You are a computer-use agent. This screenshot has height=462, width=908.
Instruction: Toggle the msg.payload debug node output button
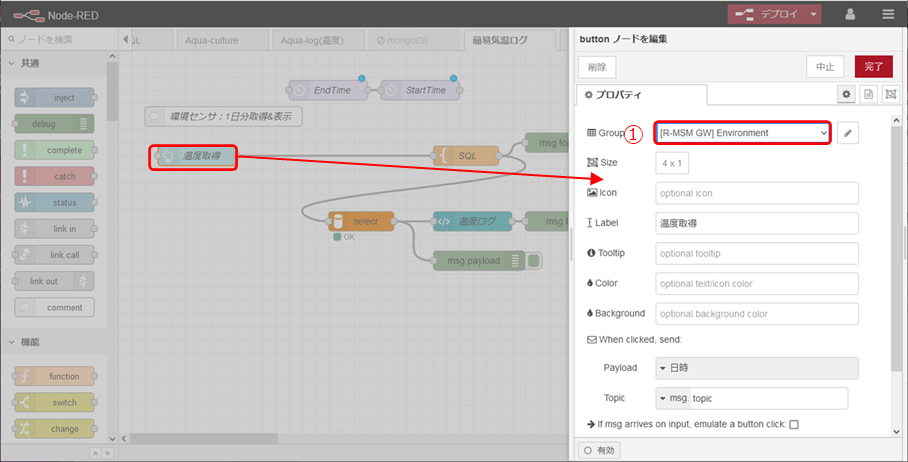(534, 261)
